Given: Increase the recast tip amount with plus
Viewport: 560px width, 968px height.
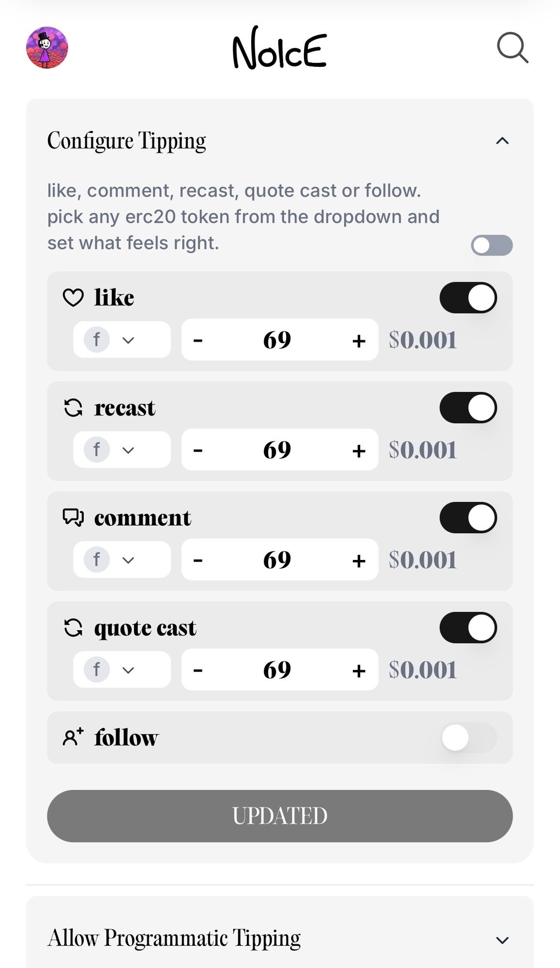Looking at the screenshot, I should tap(359, 451).
